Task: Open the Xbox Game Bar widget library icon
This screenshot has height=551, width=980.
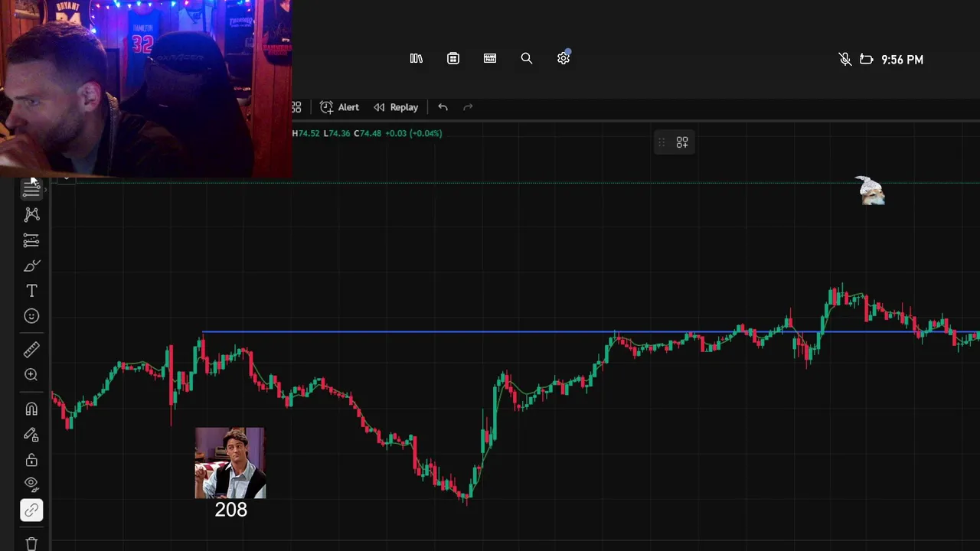Action: [x=416, y=58]
